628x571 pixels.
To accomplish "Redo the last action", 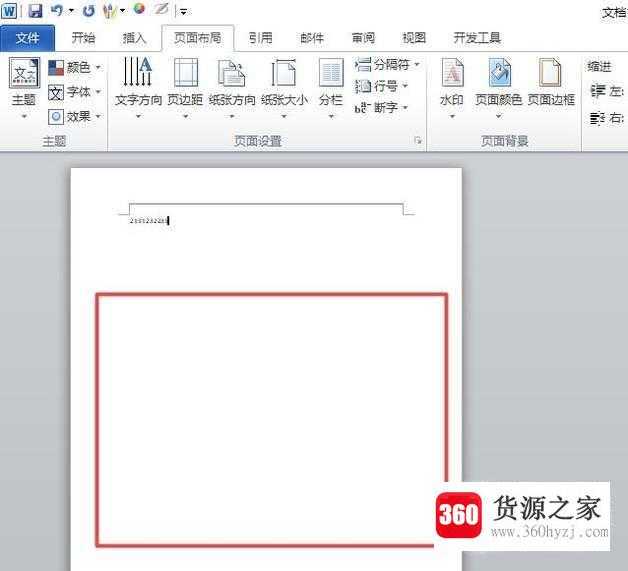I will point(88,11).
